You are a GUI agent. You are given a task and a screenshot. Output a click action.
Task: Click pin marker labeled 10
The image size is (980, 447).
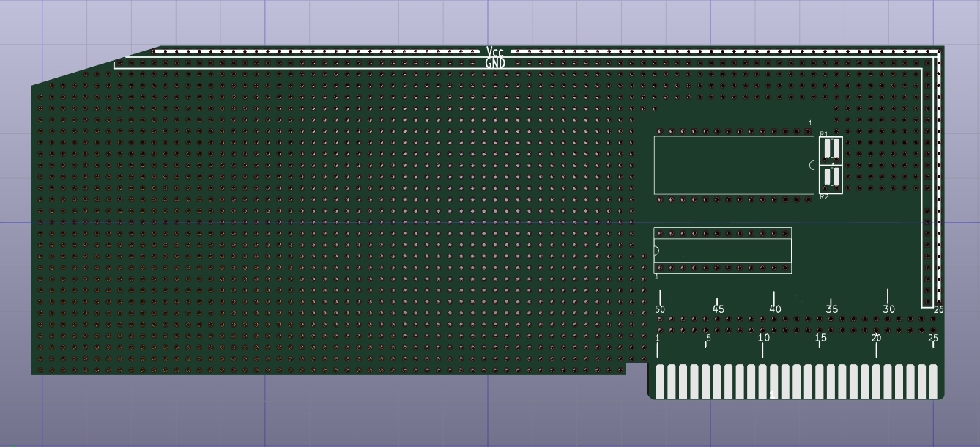point(763,338)
